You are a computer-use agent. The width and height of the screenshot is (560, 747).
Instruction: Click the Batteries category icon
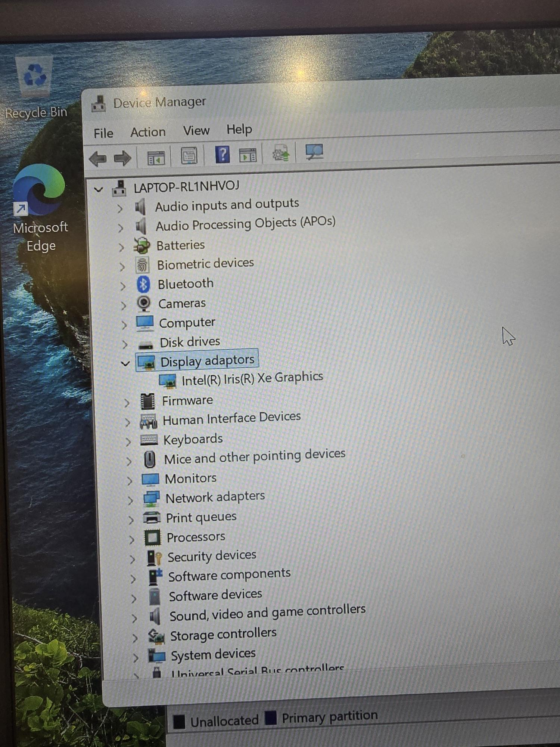click(141, 246)
